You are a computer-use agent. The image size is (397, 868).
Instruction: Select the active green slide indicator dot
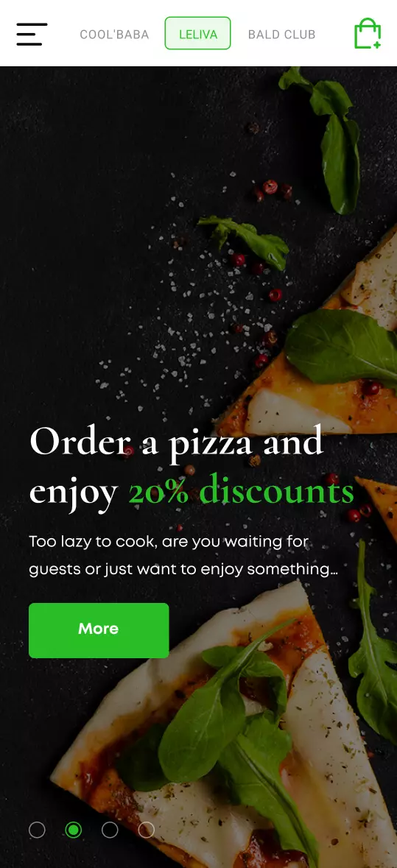(73, 829)
